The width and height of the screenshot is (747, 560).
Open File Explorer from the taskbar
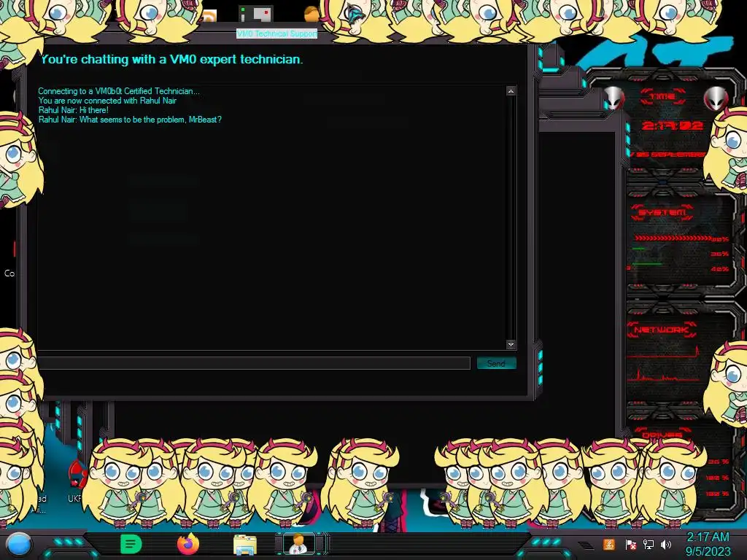point(245,545)
